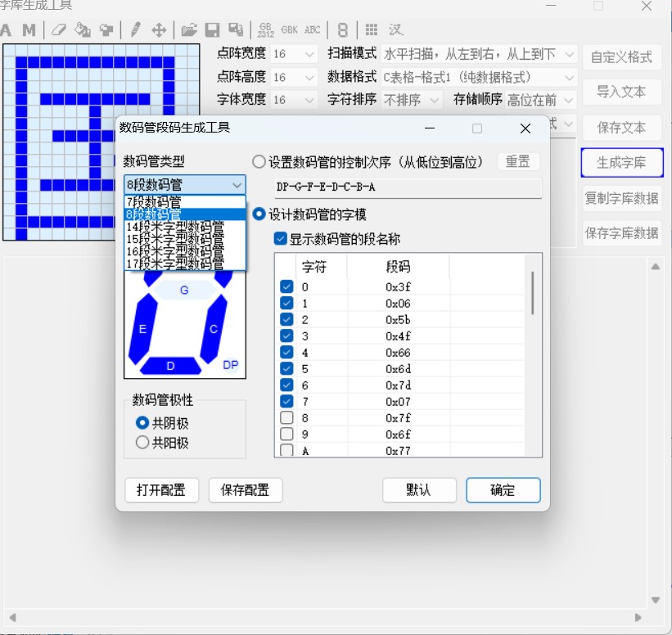Image resolution: width=672 pixels, height=635 pixels.
Task: Click segment code cell 0x5b
Action: pyautogui.click(x=398, y=320)
